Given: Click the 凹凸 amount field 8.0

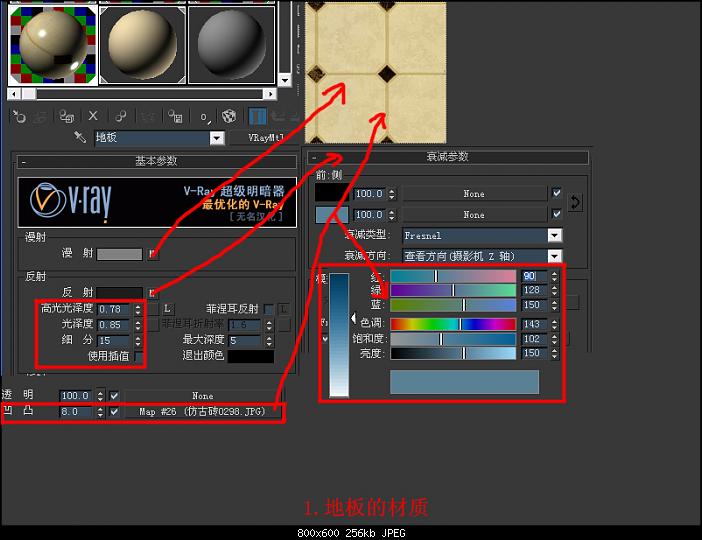Looking at the screenshot, I should (76, 411).
